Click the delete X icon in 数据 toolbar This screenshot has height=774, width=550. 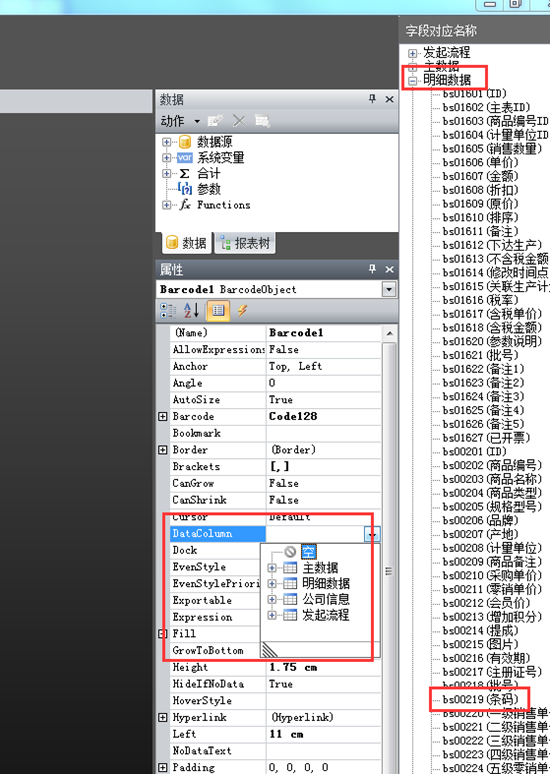coord(239,121)
